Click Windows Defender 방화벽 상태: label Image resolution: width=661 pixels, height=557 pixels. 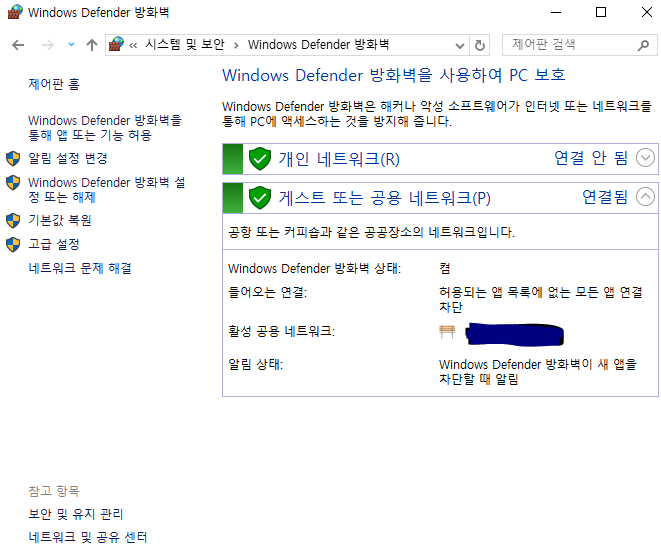[x=314, y=268]
